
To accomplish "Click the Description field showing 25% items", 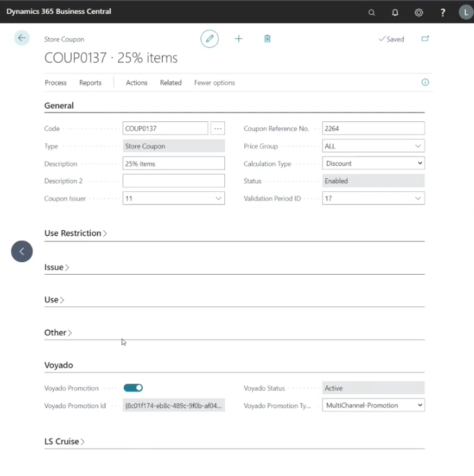I will tap(174, 163).
